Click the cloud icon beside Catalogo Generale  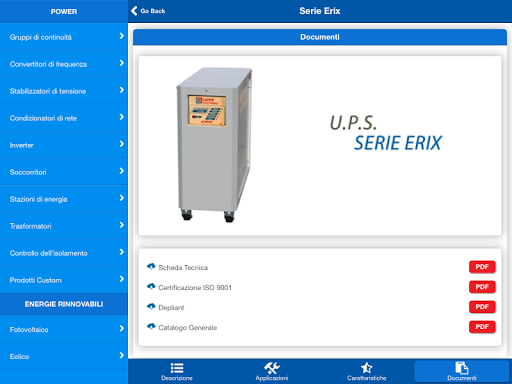tap(151, 326)
